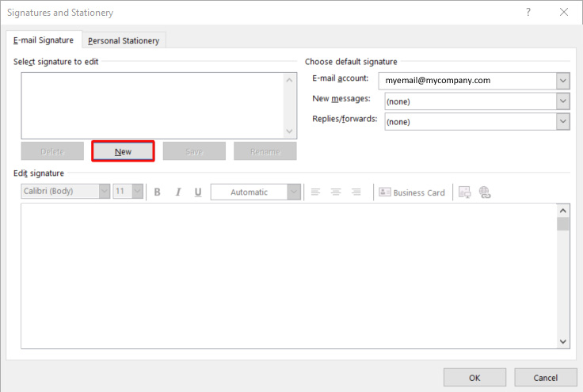Click inside the signature text area
Viewport: 583px width, 392px height.
point(285,273)
